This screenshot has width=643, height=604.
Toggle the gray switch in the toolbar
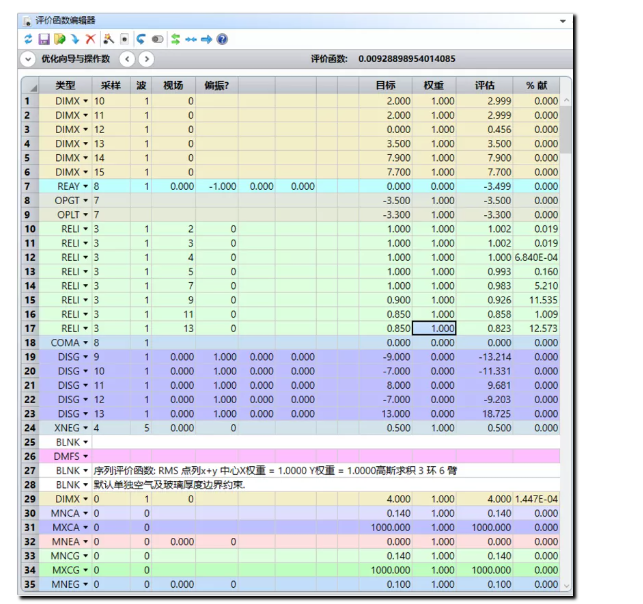(157, 39)
